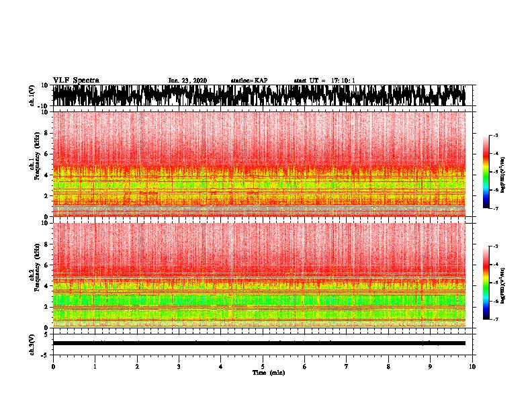
Task: Click the ch.1(V) waveform axis label
Action: click(32, 95)
